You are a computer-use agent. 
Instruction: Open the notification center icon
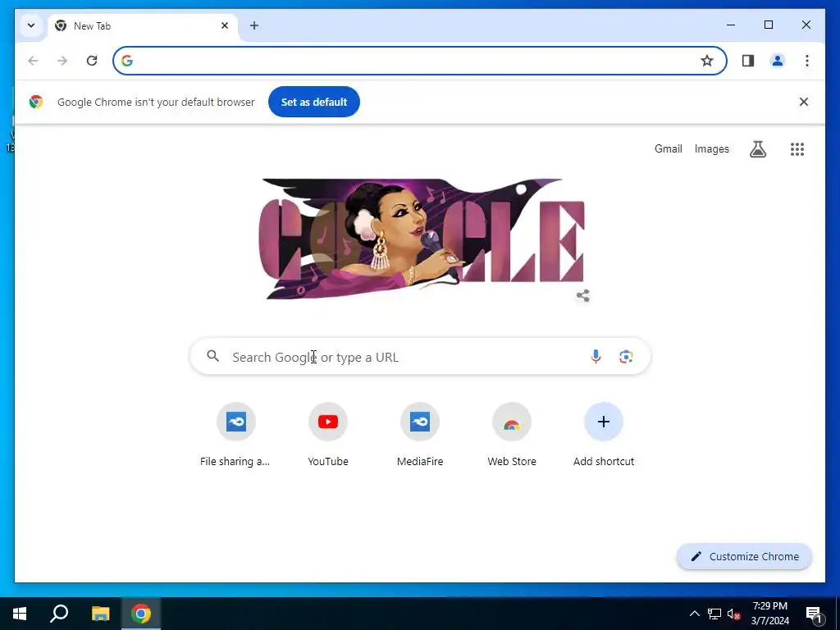[815, 614]
